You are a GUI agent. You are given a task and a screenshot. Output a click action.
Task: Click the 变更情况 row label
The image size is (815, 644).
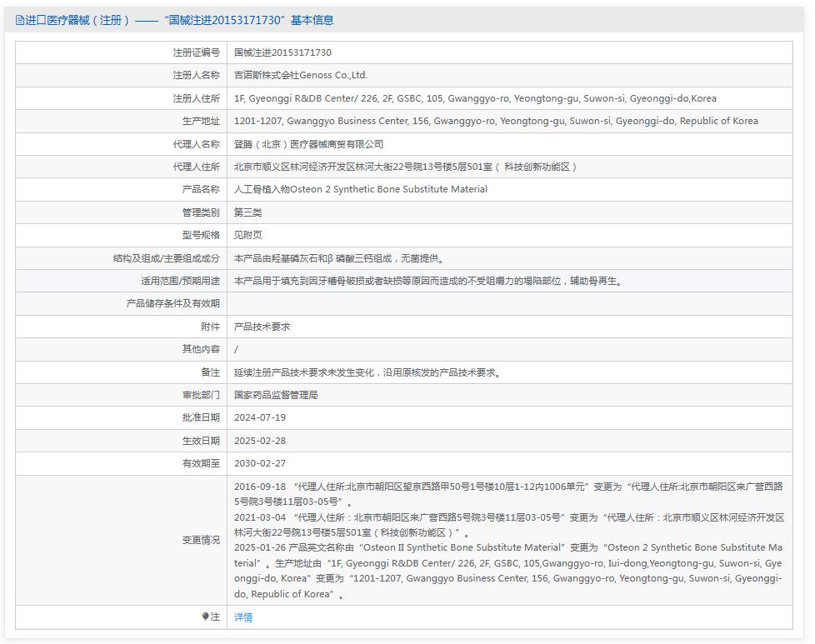pyautogui.click(x=201, y=540)
